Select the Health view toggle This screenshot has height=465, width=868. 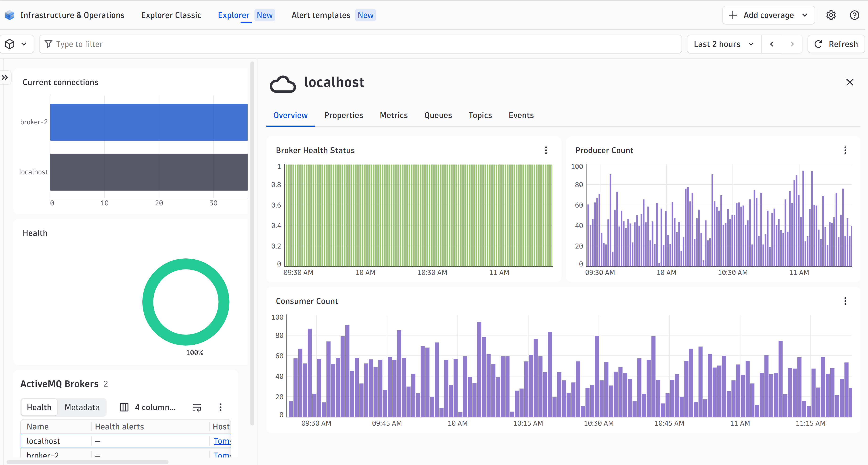pos(39,407)
